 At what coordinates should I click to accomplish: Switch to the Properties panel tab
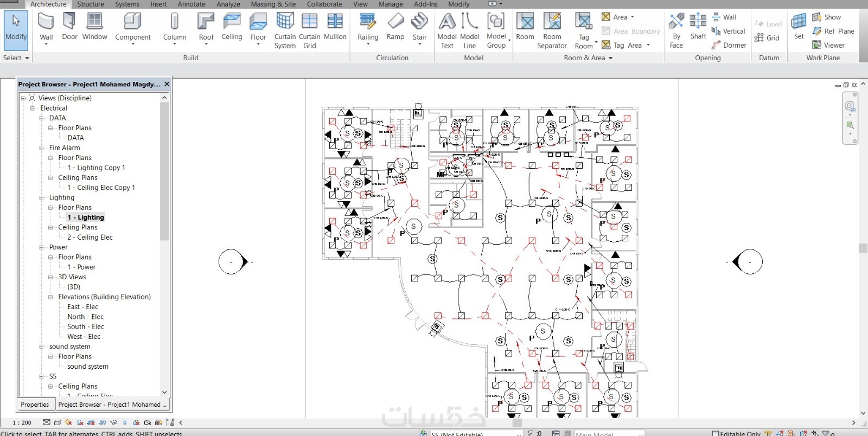pos(35,405)
